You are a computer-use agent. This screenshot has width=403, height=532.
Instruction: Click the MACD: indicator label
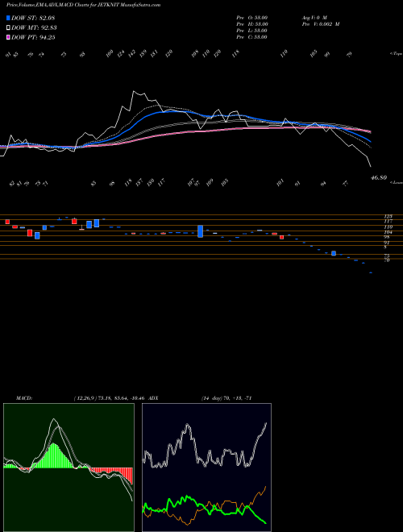(24, 398)
